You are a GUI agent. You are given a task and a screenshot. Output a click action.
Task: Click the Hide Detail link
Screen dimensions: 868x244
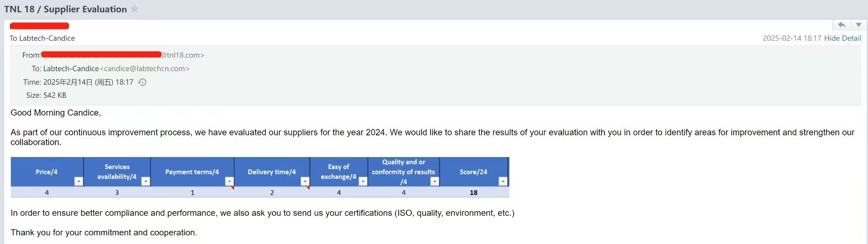(843, 38)
